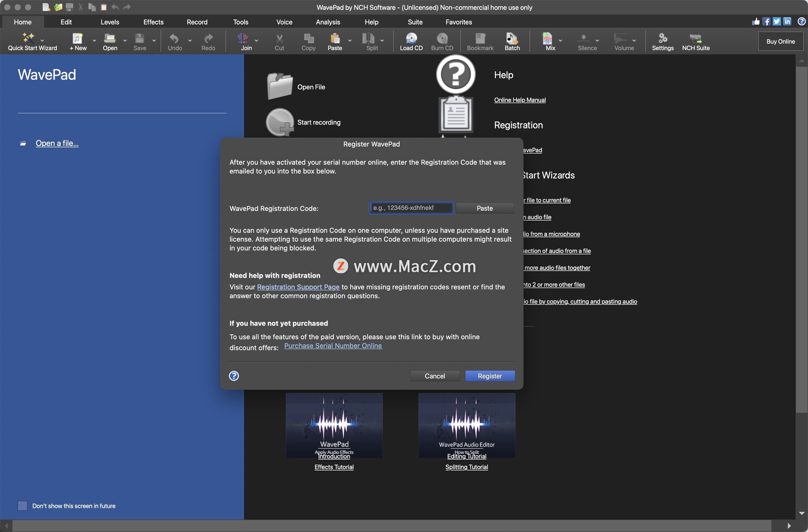Open the Purchase Serial Number Online link

[333, 346]
